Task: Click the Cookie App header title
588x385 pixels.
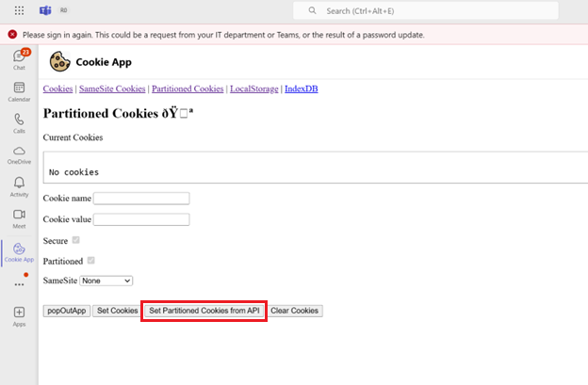Action: [x=104, y=62]
